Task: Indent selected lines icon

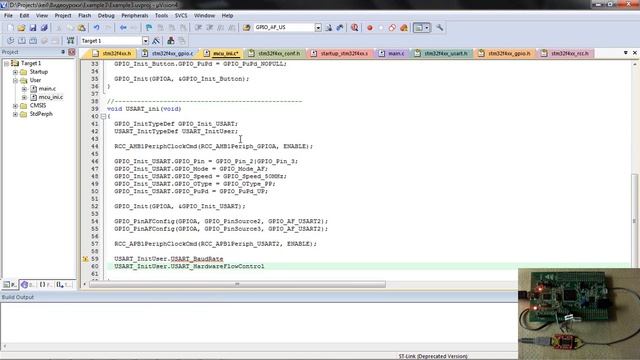Action: (x=198, y=28)
